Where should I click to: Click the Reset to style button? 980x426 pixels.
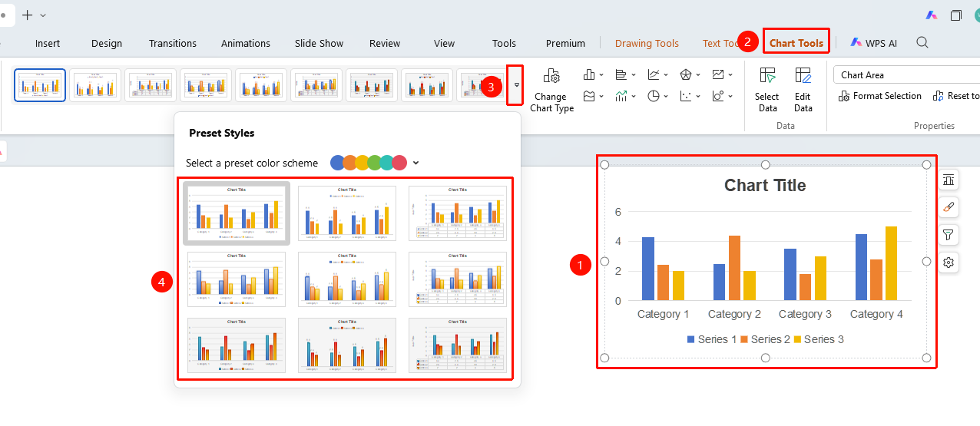pos(956,96)
